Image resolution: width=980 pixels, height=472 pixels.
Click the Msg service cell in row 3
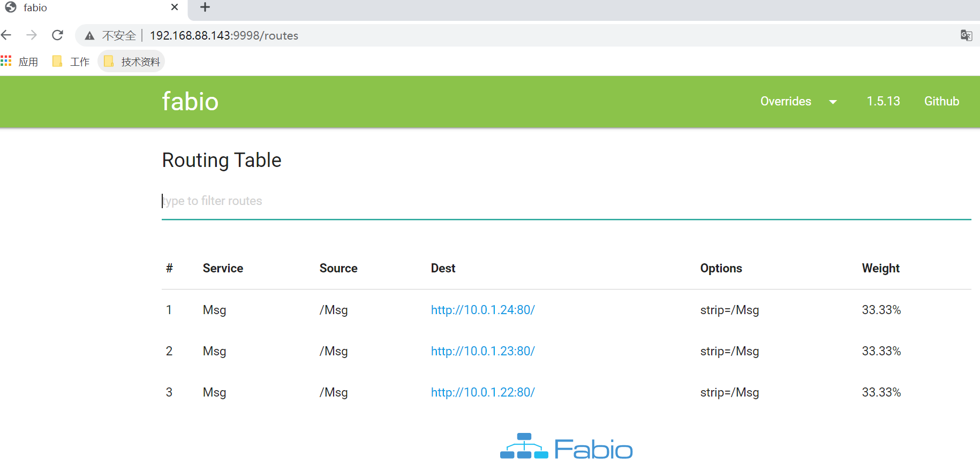coord(214,393)
